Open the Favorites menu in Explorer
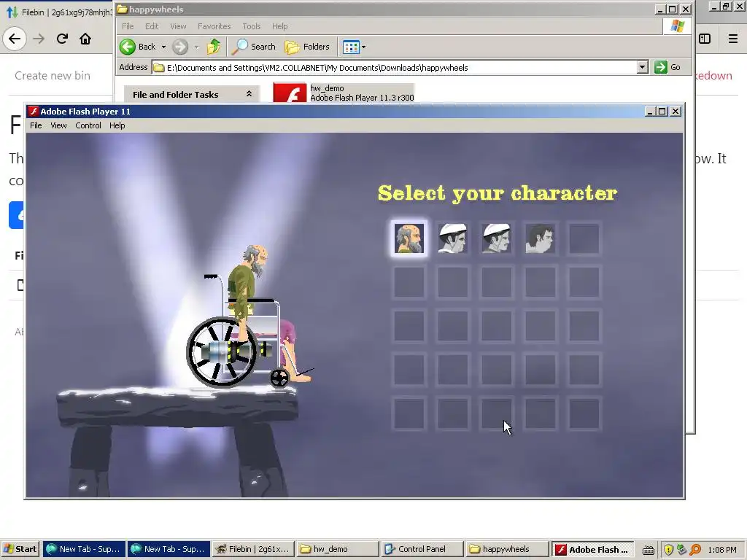747x560 pixels. click(214, 26)
